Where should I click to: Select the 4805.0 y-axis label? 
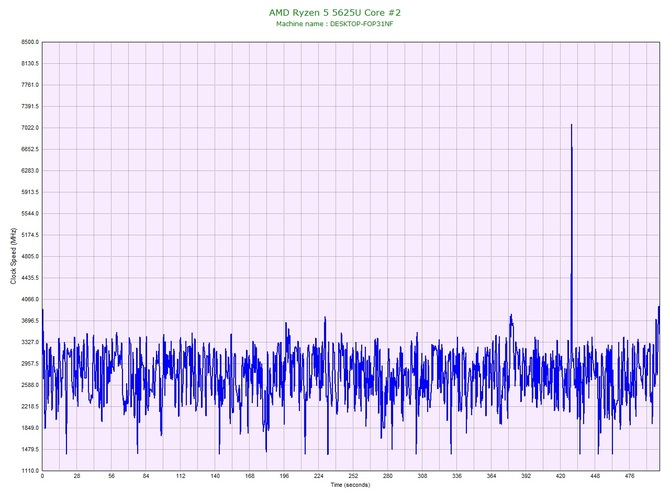29,256
